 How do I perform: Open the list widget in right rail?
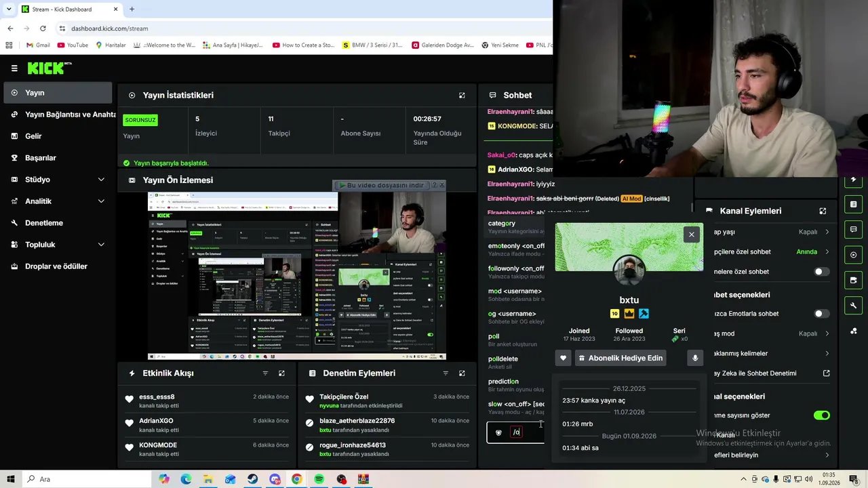click(x=853, y=204)
